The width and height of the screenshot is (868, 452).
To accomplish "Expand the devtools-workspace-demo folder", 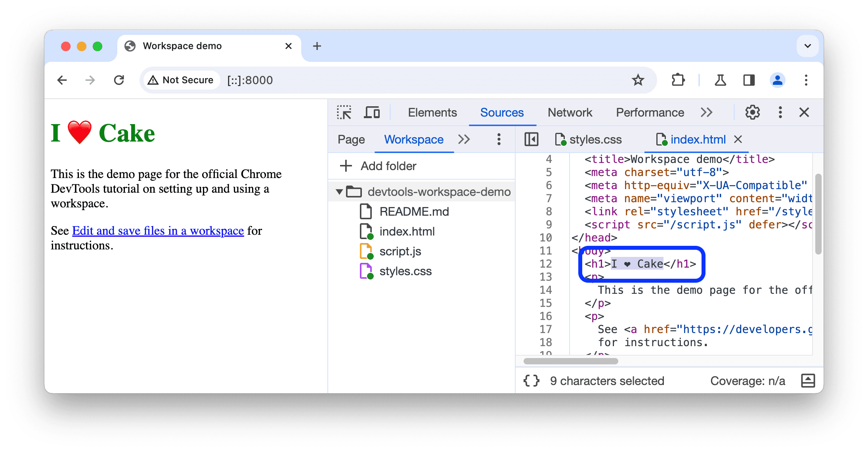I will (339, 191).
